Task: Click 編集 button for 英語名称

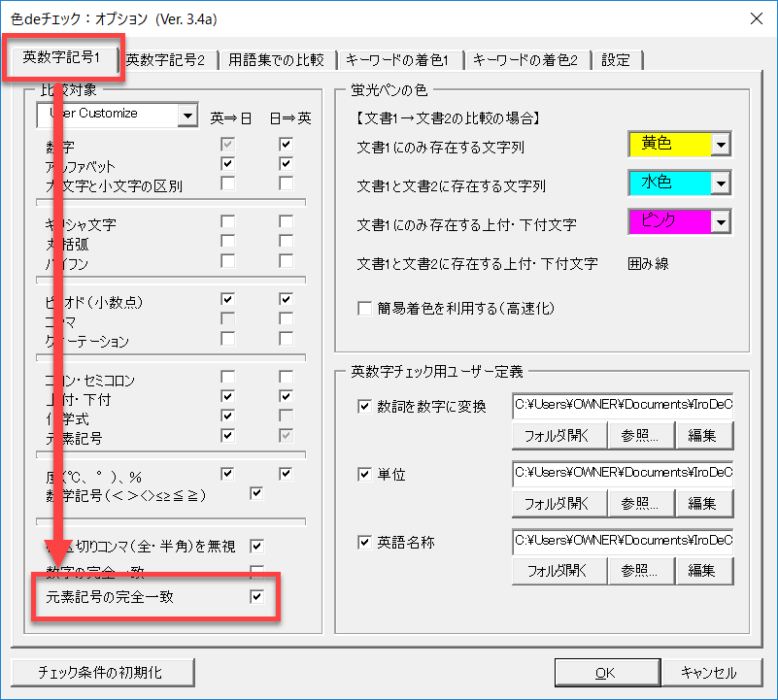Action: [702, 571]
